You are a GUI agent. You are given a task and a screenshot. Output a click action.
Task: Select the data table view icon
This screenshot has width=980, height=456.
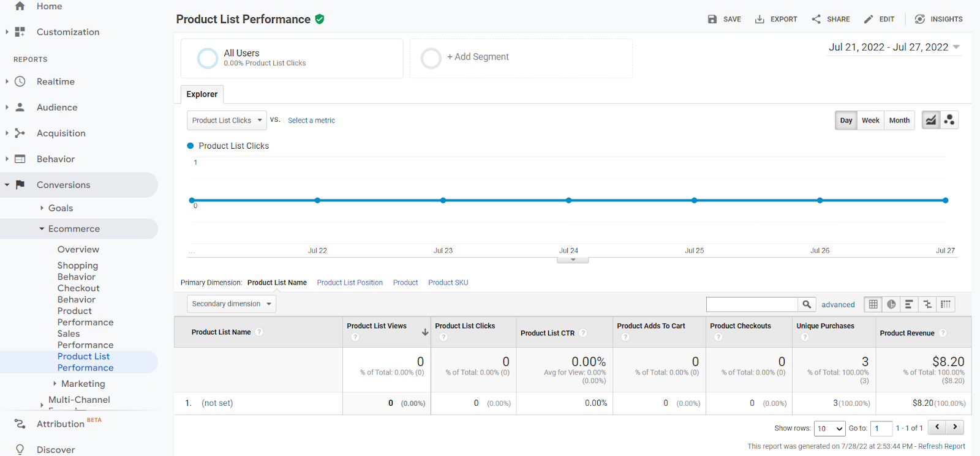(x=873, y=304)
